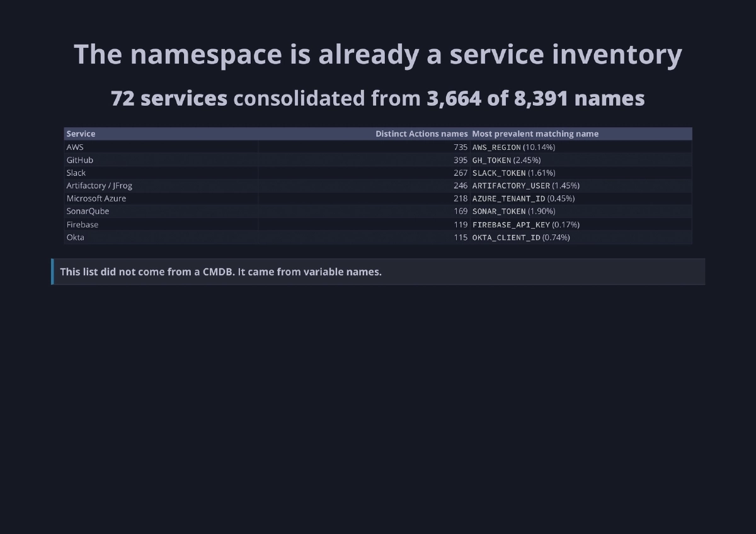This screenshot has height=534, width=756.
Task: Select the count value 115
Action: tap(461, 237)
